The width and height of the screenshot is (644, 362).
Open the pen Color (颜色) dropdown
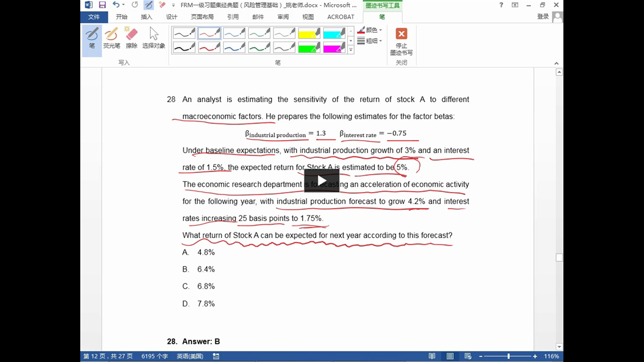click(x=370, y=30)
